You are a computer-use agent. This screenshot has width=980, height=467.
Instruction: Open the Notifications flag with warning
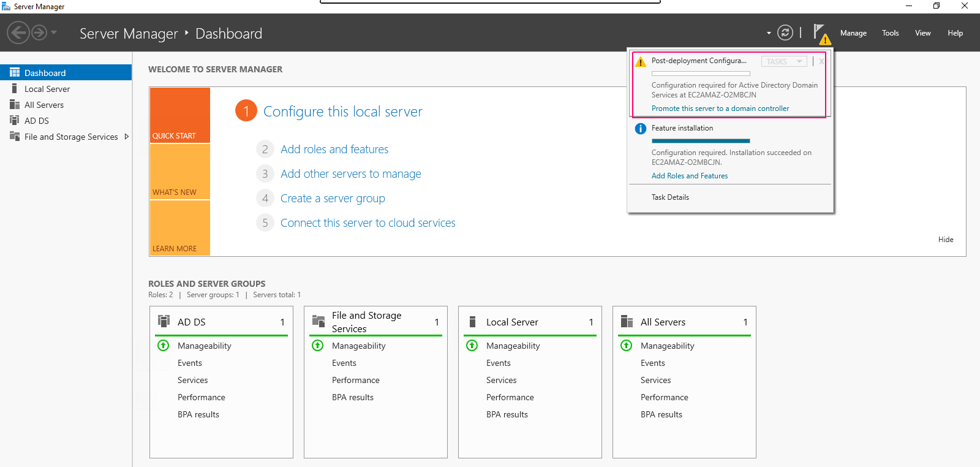[x=821, y=34]
